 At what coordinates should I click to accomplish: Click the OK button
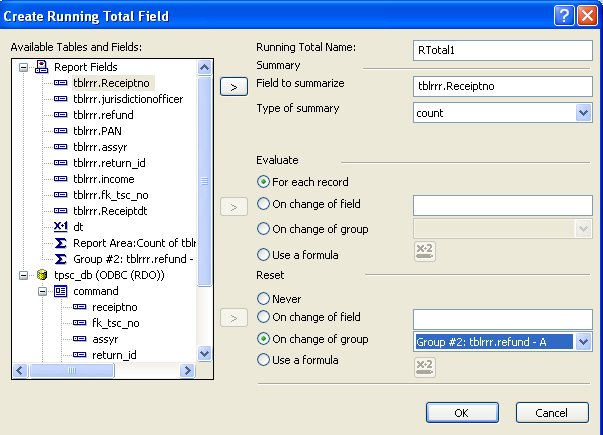pyautogui.click(x=462, y=412)
